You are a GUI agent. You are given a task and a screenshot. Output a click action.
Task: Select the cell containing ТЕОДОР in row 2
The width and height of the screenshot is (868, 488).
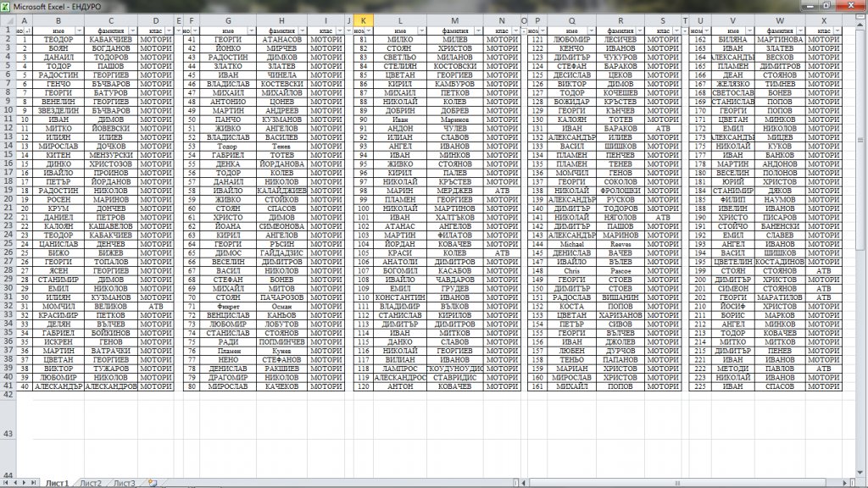coord(58,39)
